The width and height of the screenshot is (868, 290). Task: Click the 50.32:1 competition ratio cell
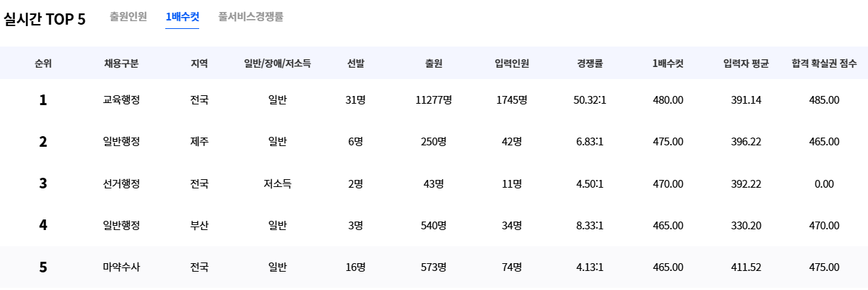click(x=590, y=100)
